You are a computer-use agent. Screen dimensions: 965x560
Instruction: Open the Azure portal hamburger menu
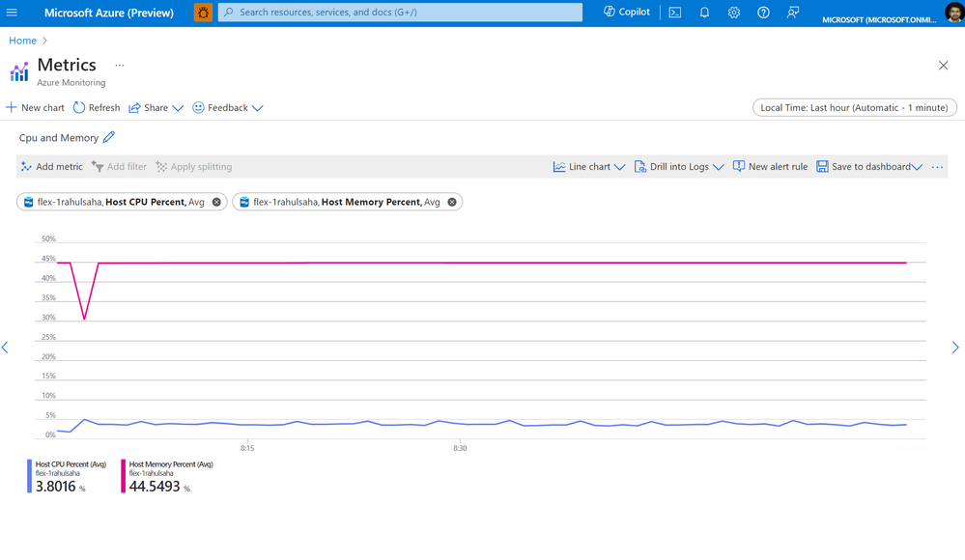coord(12,13)
